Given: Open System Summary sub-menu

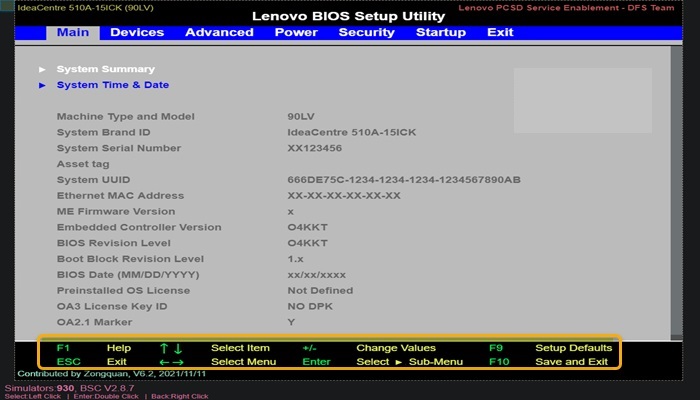Looking at the screenshot, I should pos(105,69).
